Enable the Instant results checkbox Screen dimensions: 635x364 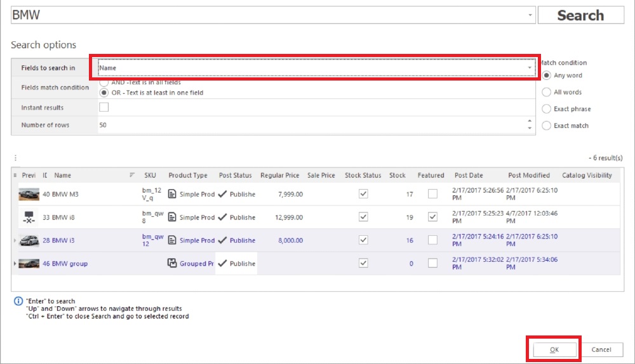[x=104, y=107]
